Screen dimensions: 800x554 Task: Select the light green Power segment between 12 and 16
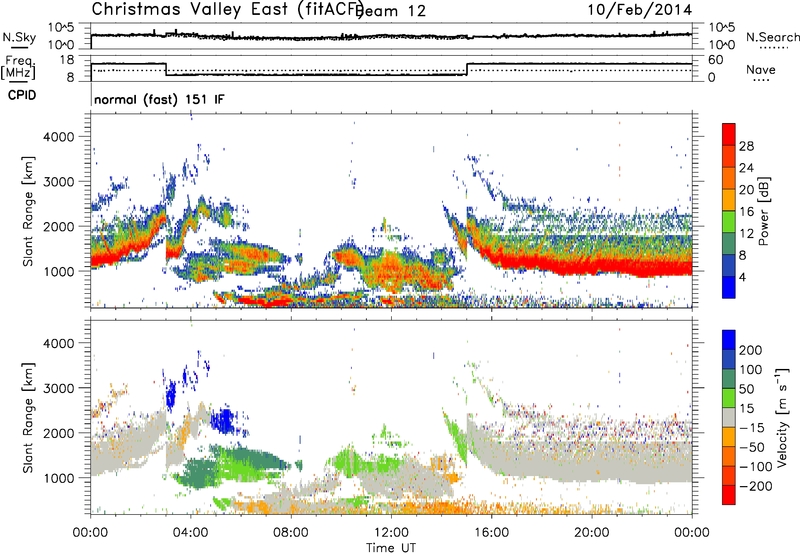click(729, 222)
